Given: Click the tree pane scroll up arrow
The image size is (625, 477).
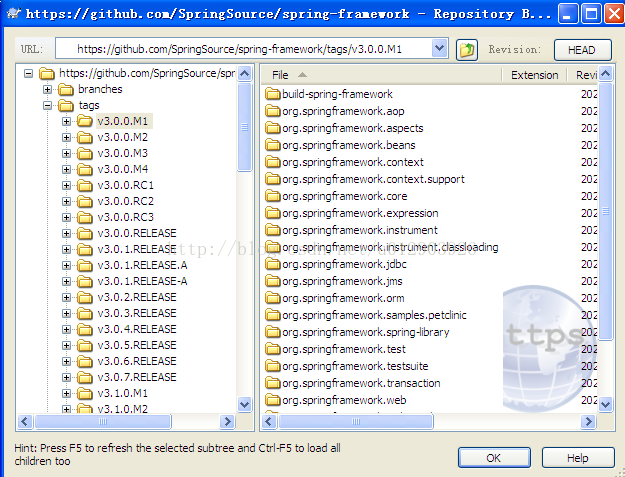Looking at the screenshot, I should (244, 74).
